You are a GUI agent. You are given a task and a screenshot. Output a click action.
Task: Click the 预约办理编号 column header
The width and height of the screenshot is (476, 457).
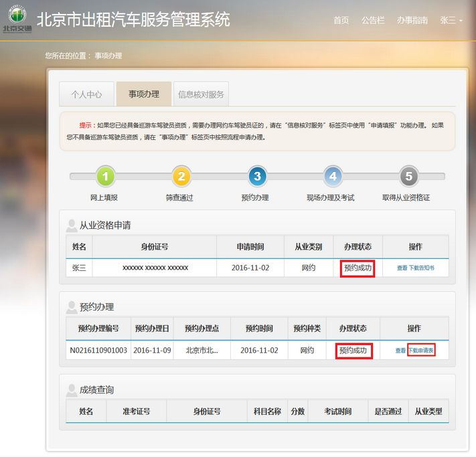[98, 329]
